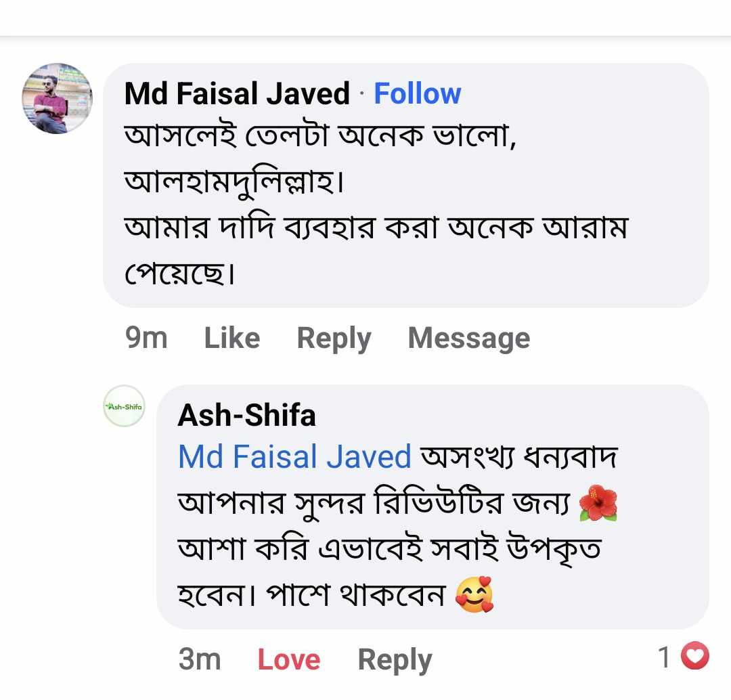
Task: View the reaction count number 1
Action: (665, 657)
